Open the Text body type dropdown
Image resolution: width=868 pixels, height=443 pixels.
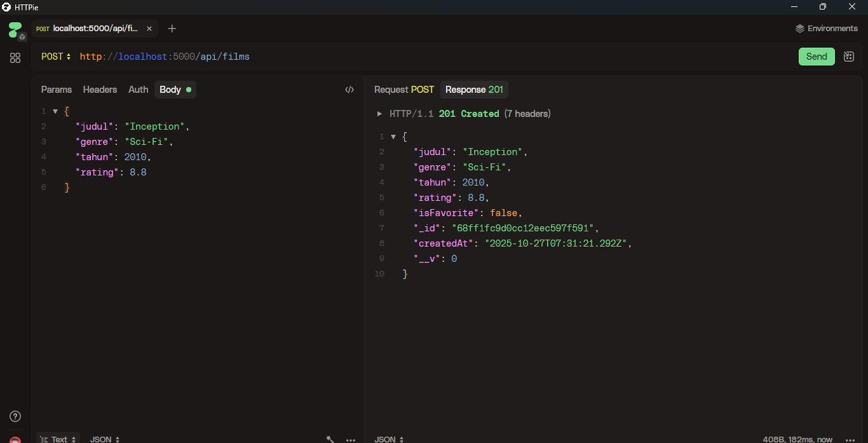58,439
